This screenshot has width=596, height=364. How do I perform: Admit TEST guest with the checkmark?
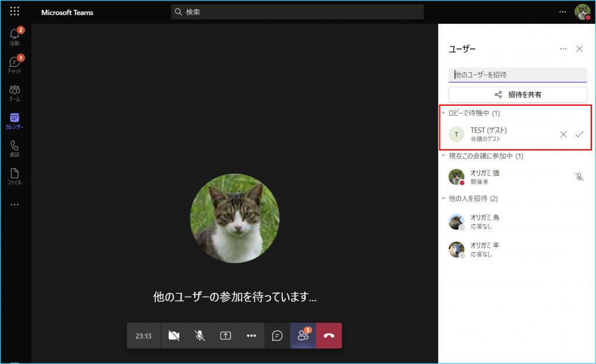click(x=579, y=134)
